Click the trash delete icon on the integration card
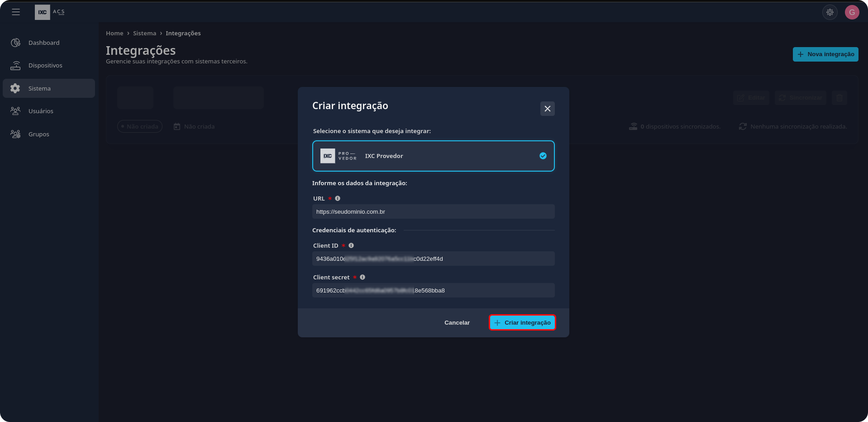This screenshot has width=868, height=422. point(839,98)
